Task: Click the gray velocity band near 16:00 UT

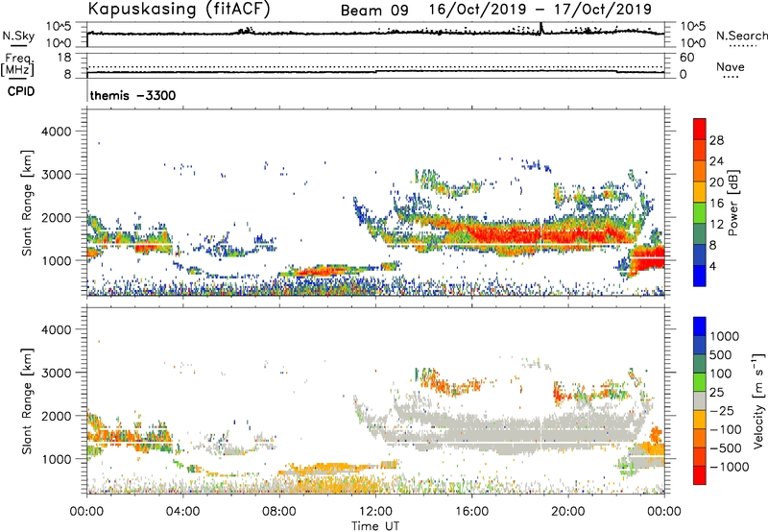Action: [471, 430]
